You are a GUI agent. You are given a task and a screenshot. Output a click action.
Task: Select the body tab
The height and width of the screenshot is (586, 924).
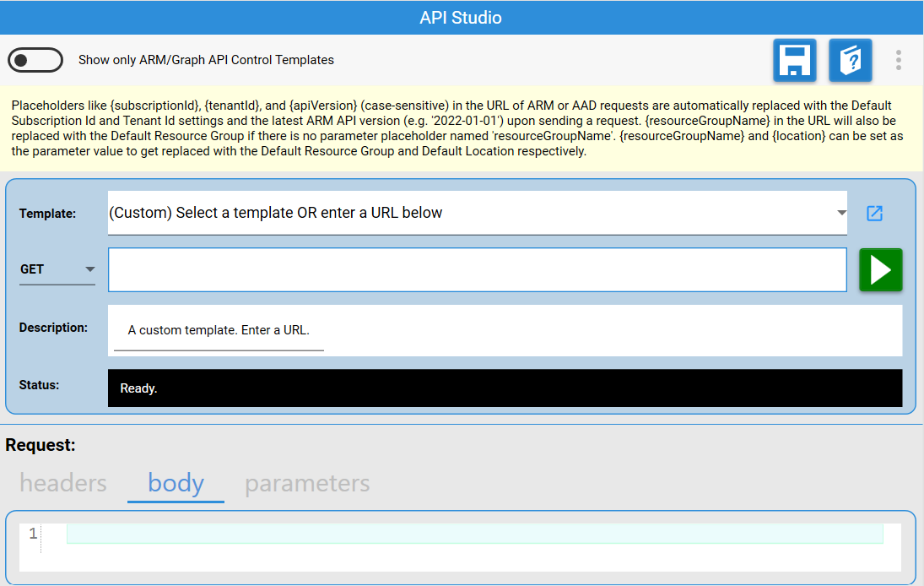tap(176, 483)
